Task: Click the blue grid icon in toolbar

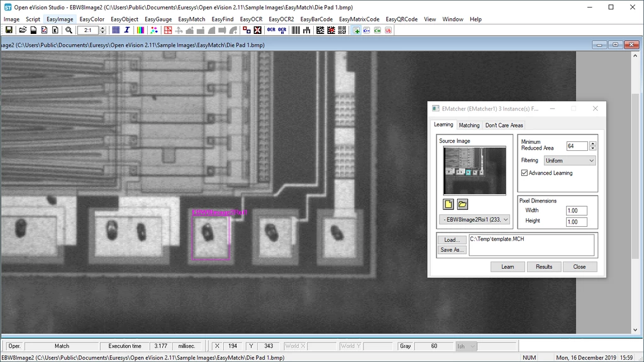Action: pyautogui.click(x=116, y=30)
